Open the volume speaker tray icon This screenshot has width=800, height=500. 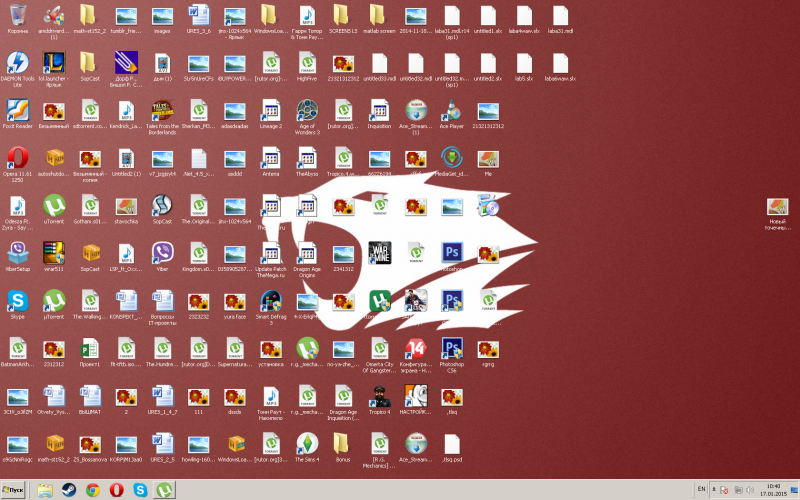click(x=750, y=490)
